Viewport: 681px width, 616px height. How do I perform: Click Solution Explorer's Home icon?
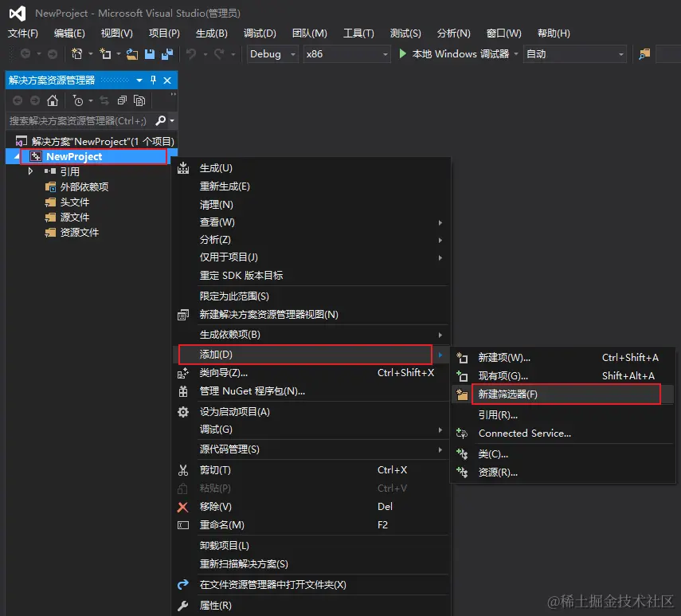(x=53, y=100)
